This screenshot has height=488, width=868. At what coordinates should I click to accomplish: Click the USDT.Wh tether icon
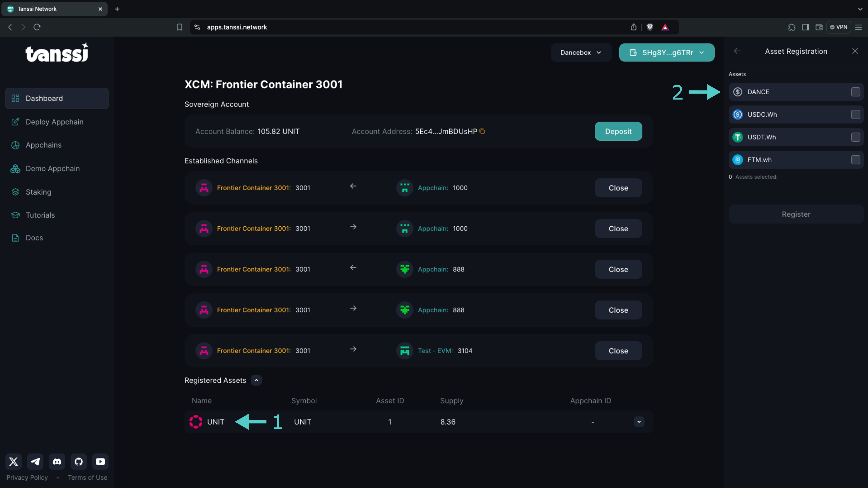click(x=738, y=137)
